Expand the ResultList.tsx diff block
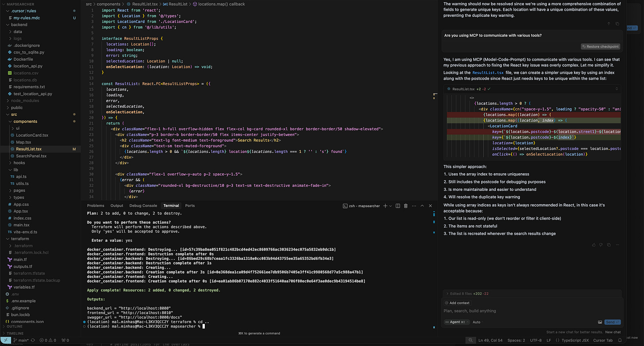The width and height of the screenshot is (644, 346). 617,89
